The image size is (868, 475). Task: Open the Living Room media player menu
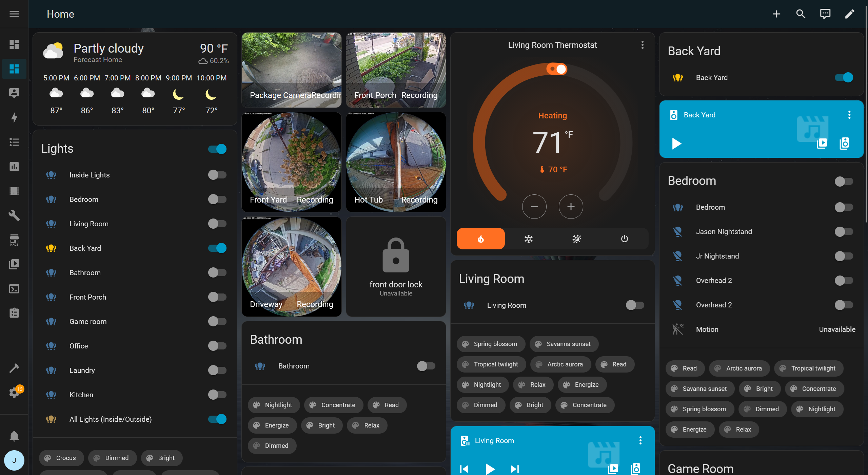[x=640, y=440]
